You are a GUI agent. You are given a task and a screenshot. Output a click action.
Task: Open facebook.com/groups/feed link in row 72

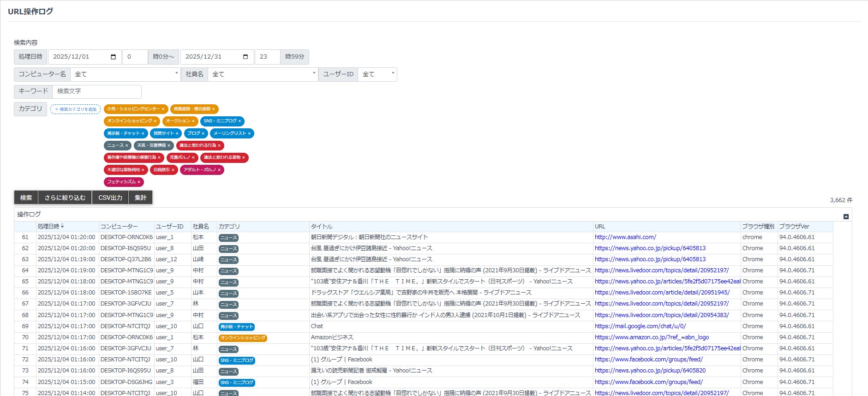coord(648,360)
